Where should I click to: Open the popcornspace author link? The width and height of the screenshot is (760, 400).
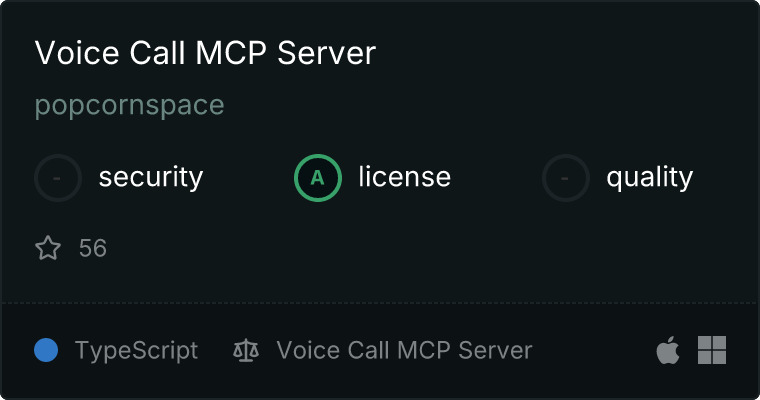click(129, 105)
